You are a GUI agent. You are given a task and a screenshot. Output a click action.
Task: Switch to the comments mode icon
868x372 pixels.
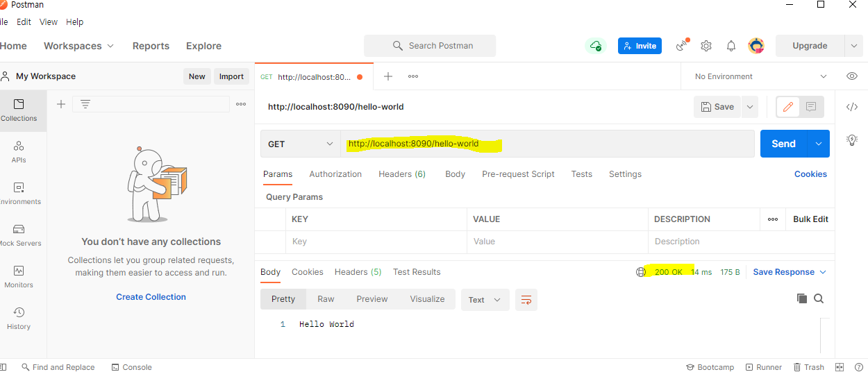click(x=811, y=107)
